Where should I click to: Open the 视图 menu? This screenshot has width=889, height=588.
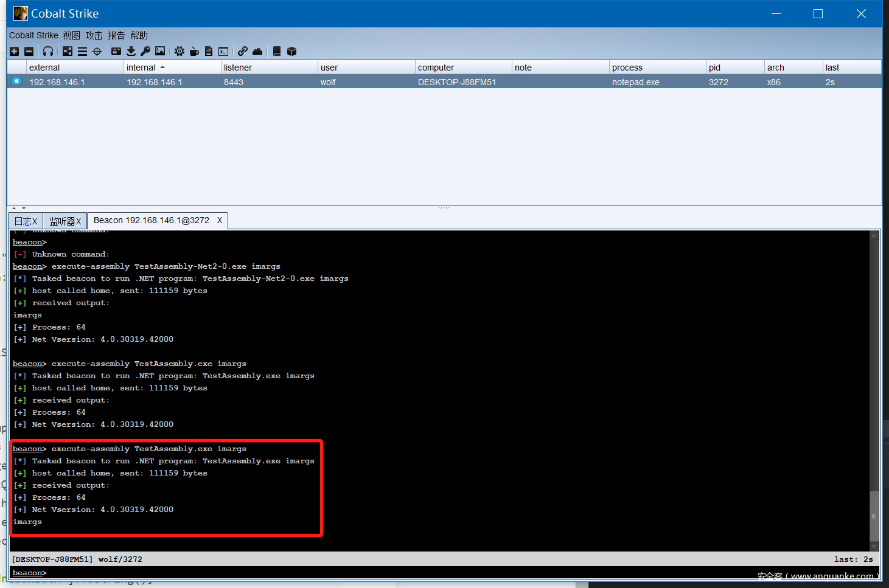pos(72,35)
